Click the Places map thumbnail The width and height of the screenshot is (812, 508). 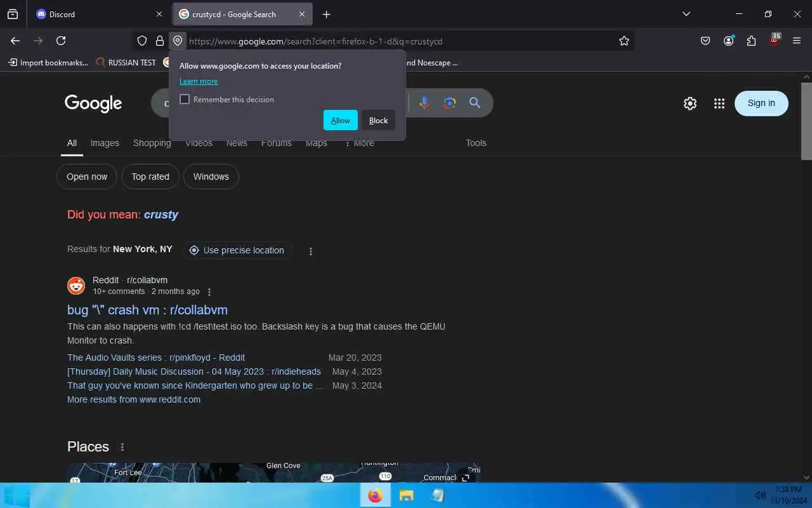(273, 472)
